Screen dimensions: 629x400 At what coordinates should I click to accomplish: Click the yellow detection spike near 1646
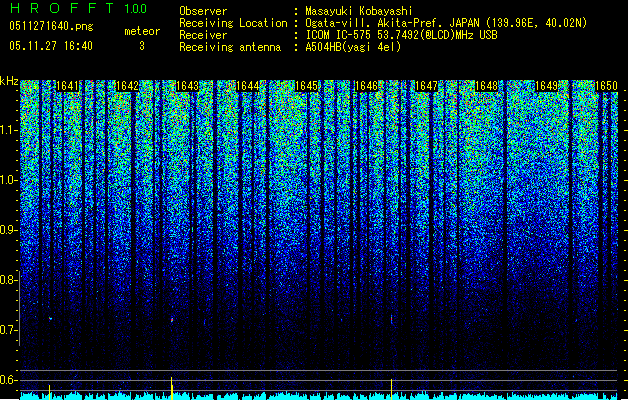coord(392,389)
